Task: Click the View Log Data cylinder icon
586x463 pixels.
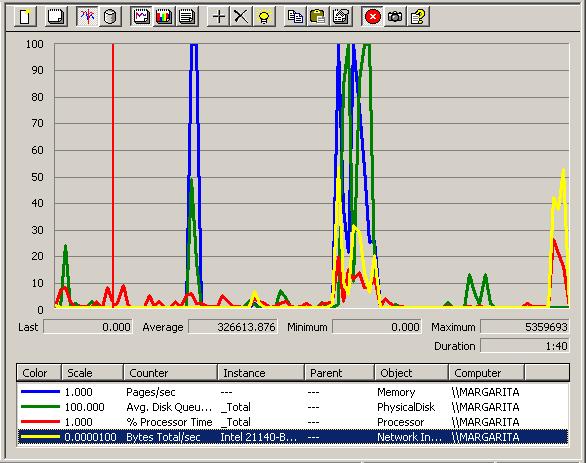Action: (110, 17)
